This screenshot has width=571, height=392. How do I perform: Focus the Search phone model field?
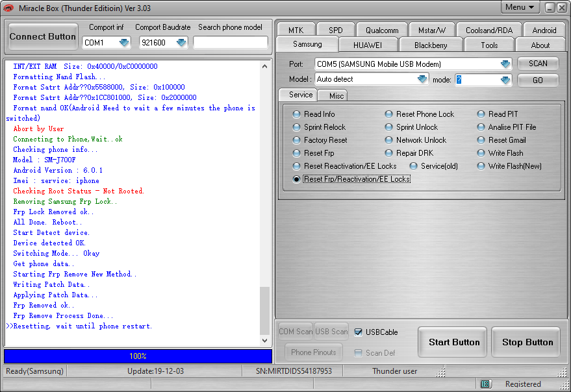(x=230, y=43)
